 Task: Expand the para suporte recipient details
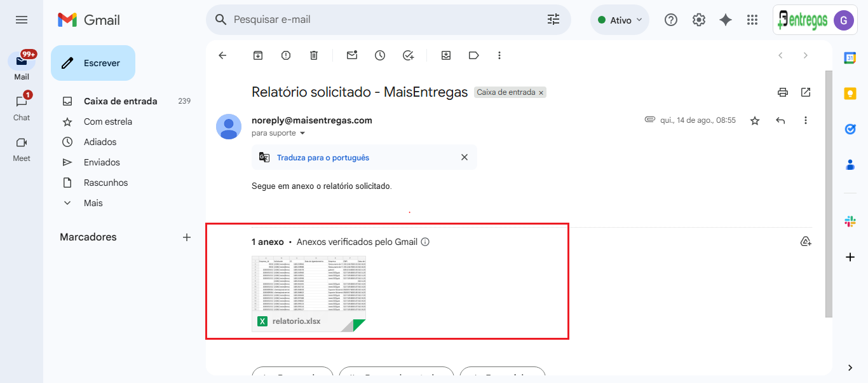(302, 133)
